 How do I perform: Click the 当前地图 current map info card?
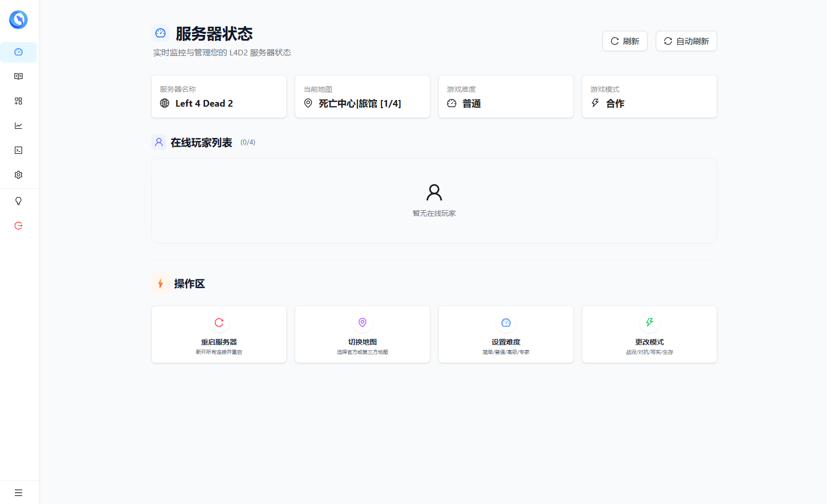click(362, 96)
